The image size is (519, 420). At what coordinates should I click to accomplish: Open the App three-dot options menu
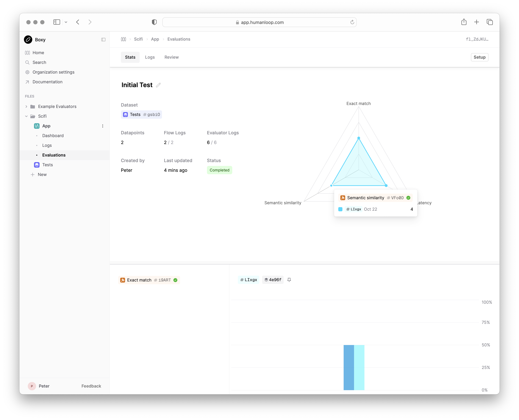click(103, 126)
